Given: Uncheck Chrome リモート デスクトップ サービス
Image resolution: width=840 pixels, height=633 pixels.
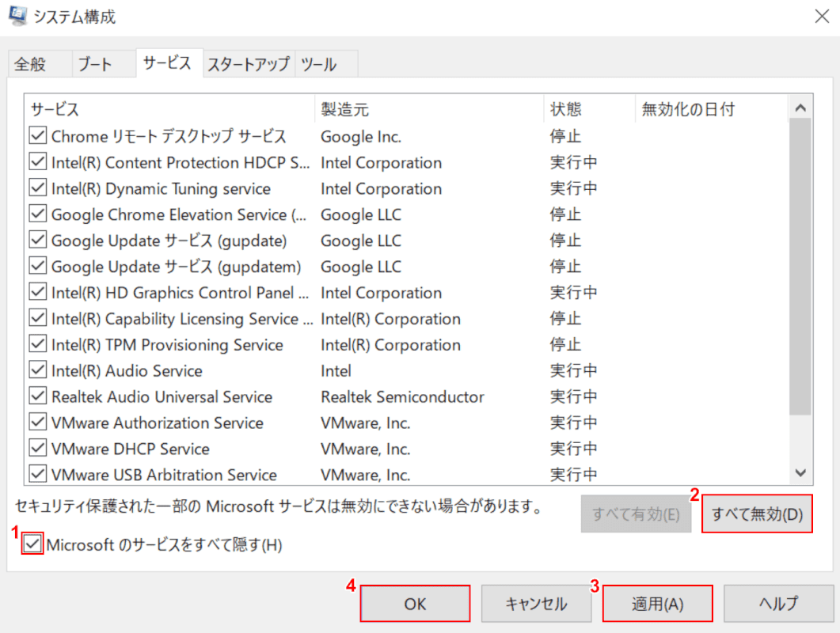Looking at the screenshot, I should tap(37, 135).
